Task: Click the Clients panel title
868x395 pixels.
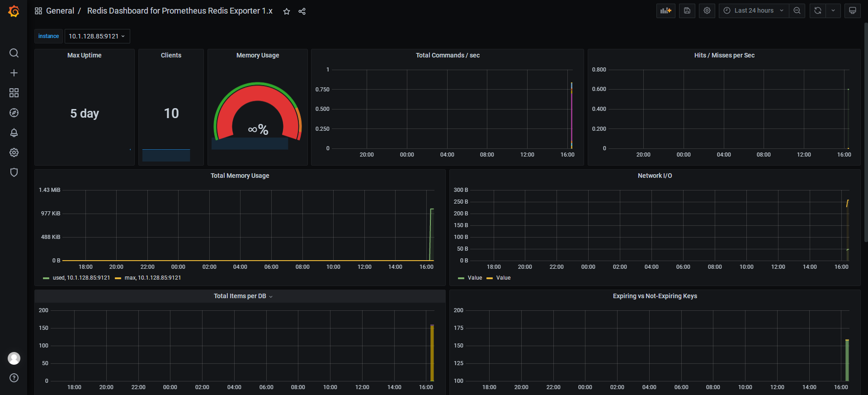Action: 171,55
